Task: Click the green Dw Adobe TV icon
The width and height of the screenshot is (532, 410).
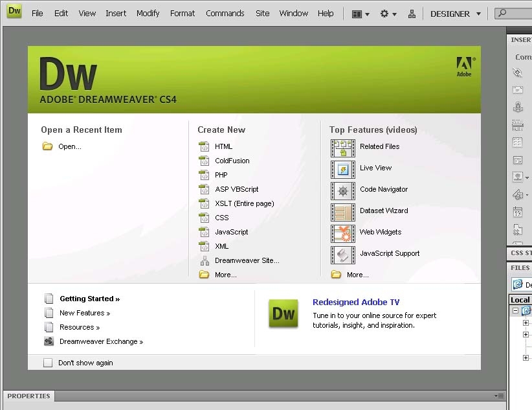Action: (283, 313)
